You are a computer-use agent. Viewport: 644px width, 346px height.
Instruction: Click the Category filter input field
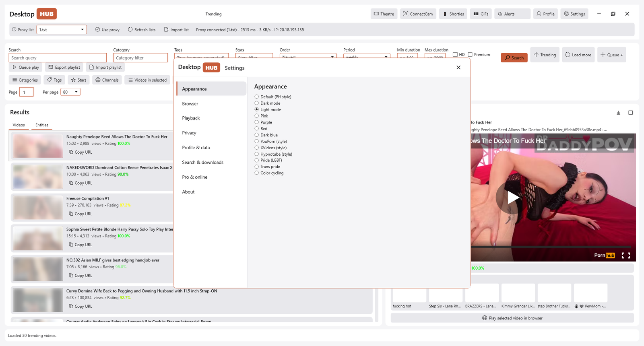[140, 58]
